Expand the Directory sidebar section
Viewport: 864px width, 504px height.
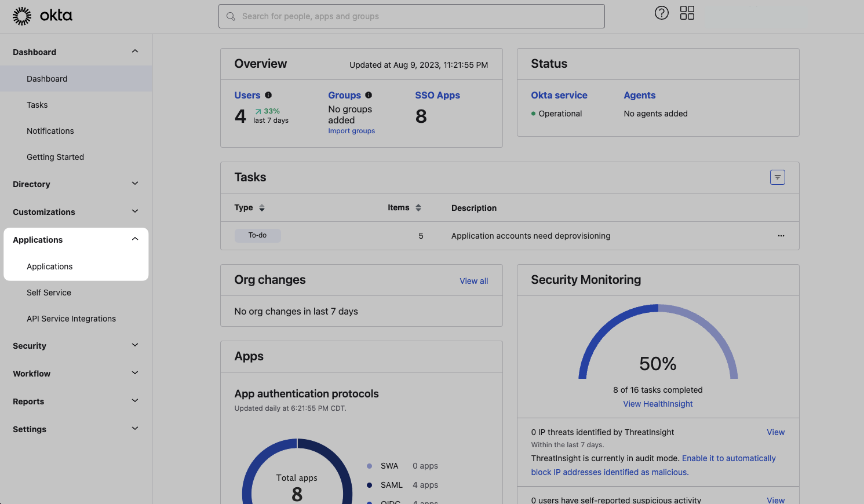point(135,184)
